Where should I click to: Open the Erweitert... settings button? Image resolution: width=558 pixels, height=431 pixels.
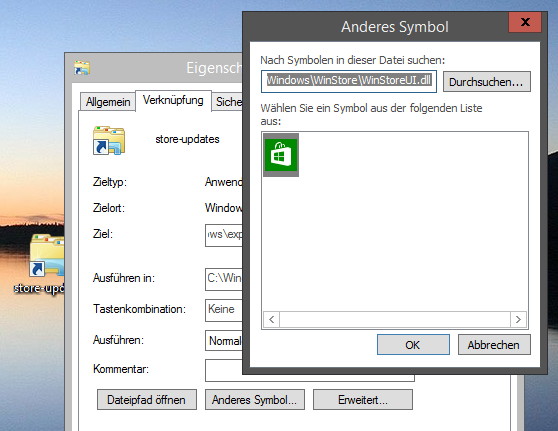click(x=363, y=400)
